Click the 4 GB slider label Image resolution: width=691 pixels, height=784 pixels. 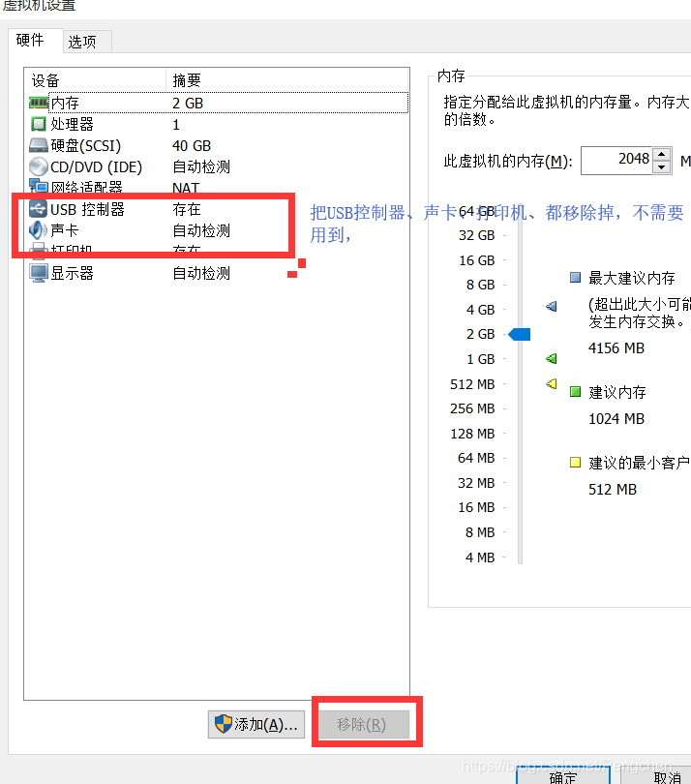(480, 310)
